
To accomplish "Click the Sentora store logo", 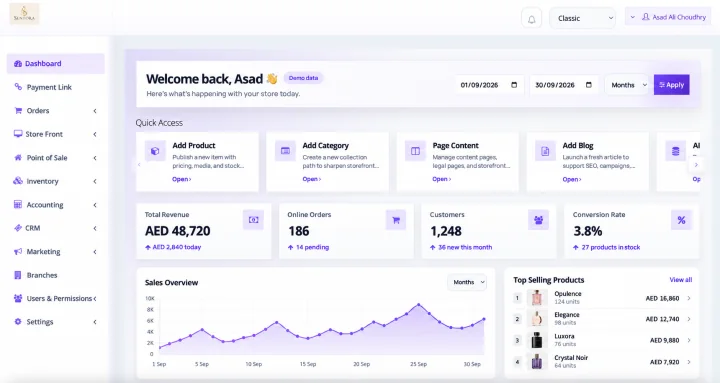I will 24,14.
